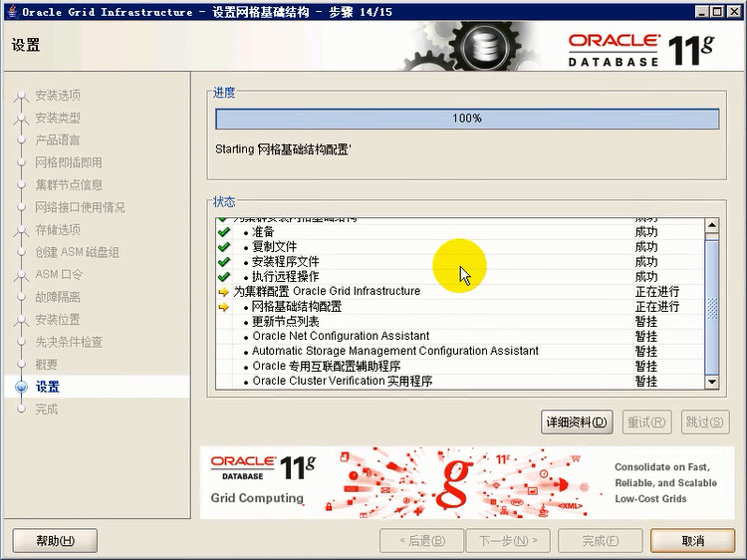
Task: Click the active 设置 step bullet icon
Action: click(21, 387)
